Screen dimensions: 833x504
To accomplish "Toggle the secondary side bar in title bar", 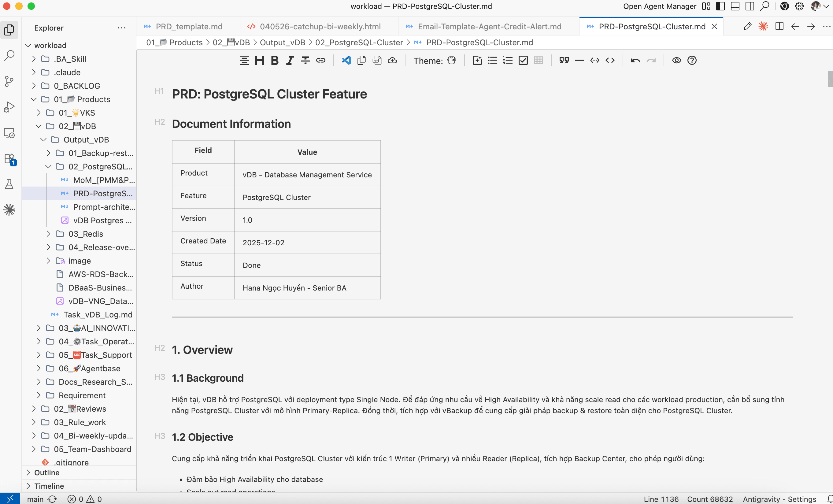I will pos(750,6).
